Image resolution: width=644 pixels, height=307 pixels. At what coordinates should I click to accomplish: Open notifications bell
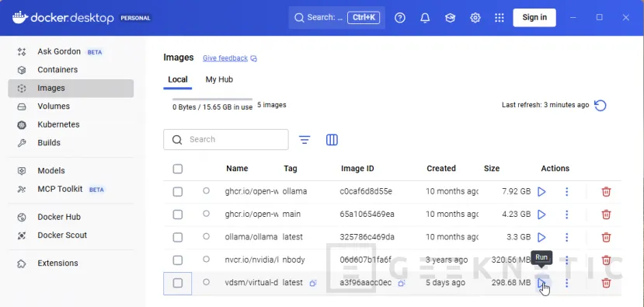click(425, 18)
